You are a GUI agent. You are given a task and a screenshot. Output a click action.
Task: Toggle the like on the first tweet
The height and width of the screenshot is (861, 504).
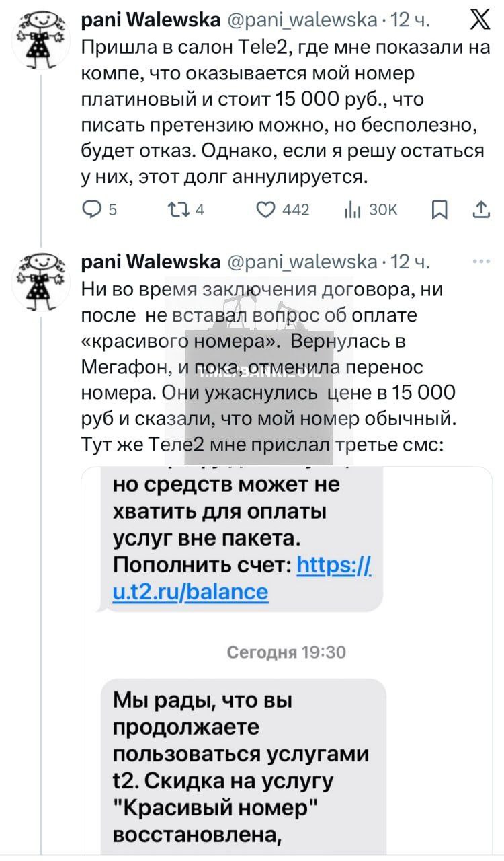(265, 210)
